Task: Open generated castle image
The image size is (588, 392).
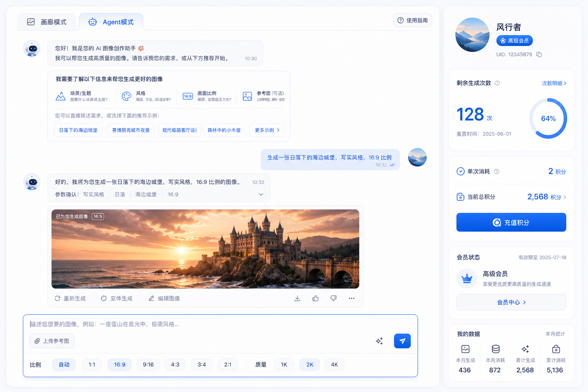Action: 205,249
